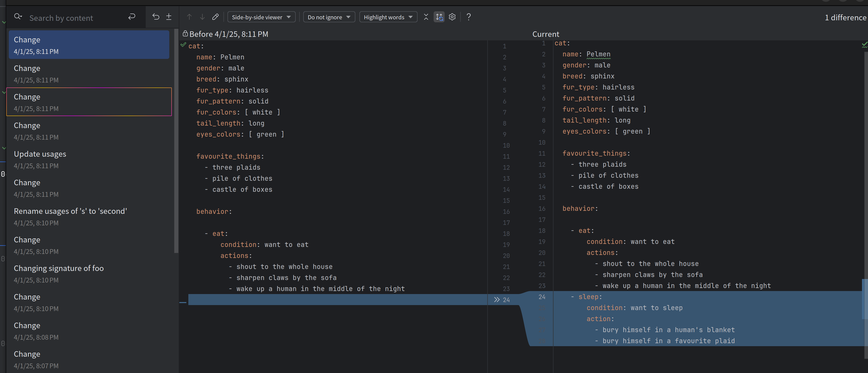Click the 'action:' line in Current pane

click(x=600, y=319)
